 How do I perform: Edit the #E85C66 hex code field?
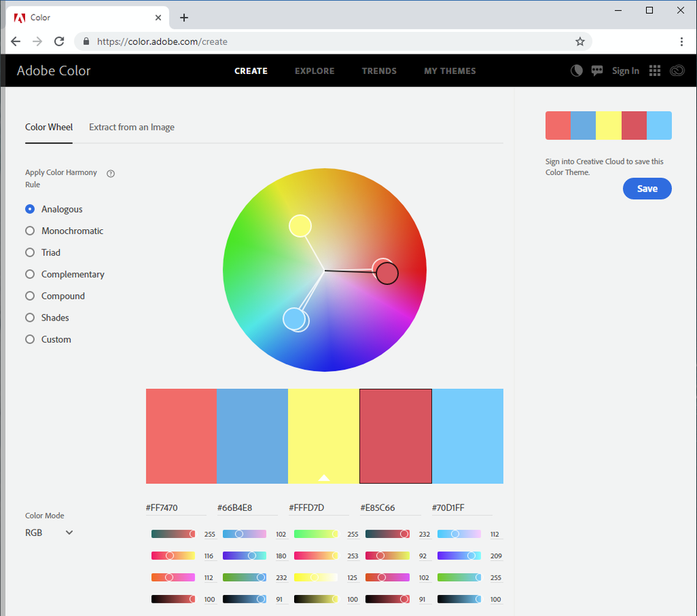pyautogui.click(x=391, y=507)
